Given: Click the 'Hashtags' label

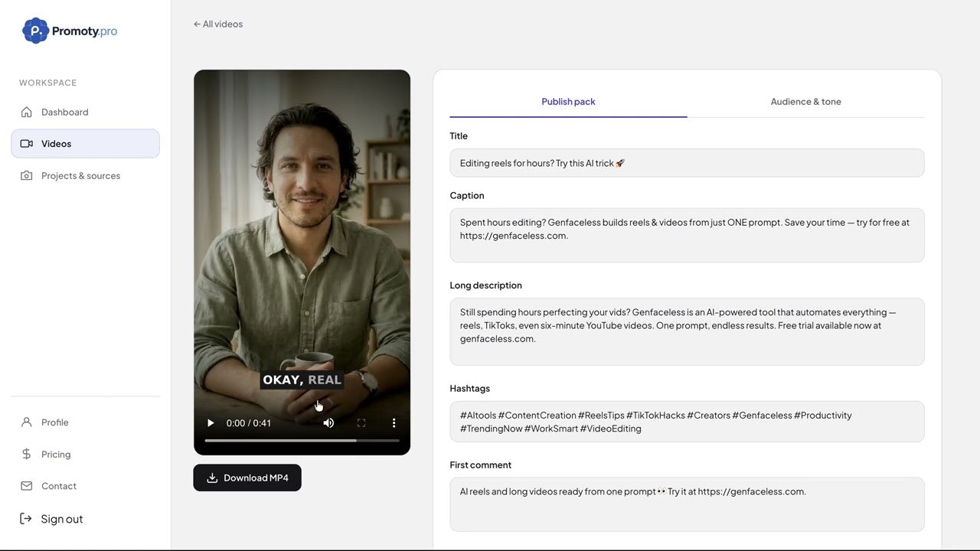Looking at the screenshot, I should tap(469, 389).
